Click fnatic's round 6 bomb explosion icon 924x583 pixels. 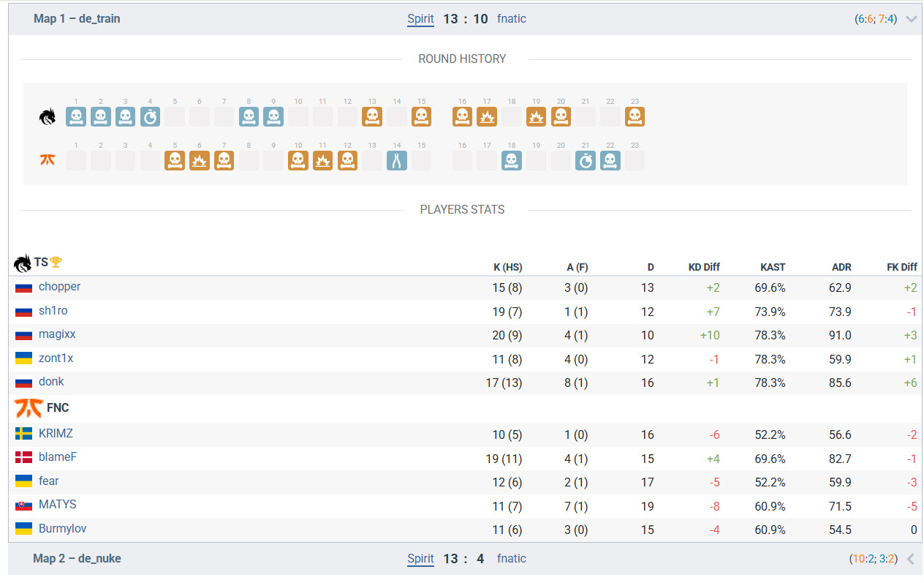(x=200, y=161)
